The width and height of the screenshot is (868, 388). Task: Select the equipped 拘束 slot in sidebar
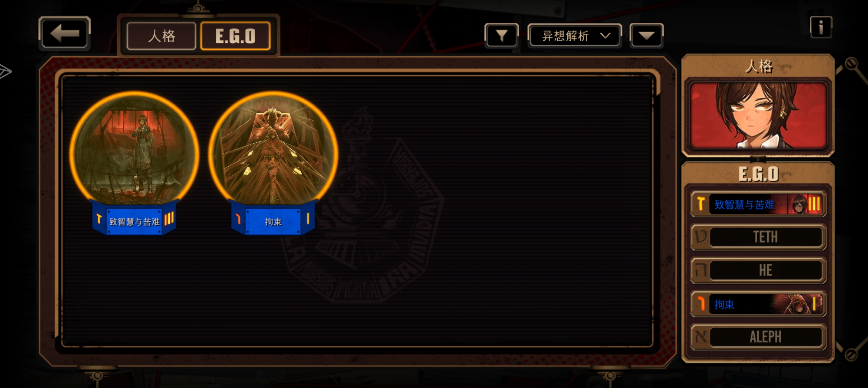pyautogui.click(x=758, y=304)
